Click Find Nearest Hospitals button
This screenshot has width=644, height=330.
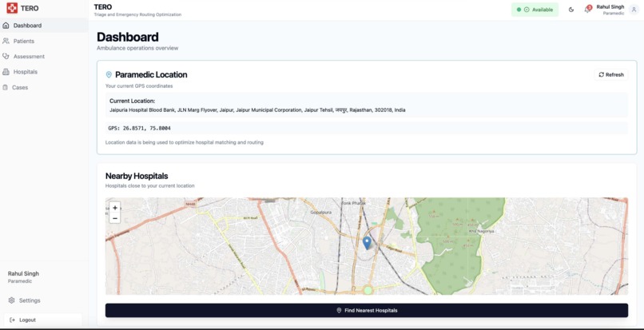coord(367,310)
